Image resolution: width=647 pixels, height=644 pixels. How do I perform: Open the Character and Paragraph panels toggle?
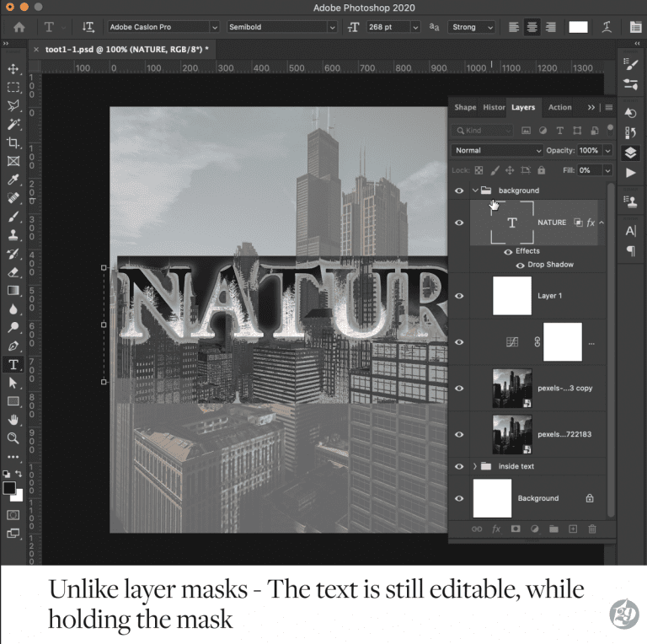coord(635,27)
